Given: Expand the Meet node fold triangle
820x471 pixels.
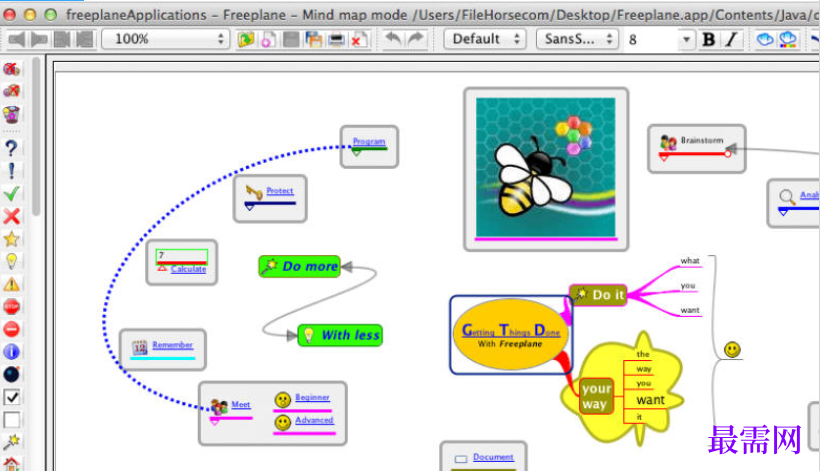Looking at the screenshot, I should click(x=214, y=421).
